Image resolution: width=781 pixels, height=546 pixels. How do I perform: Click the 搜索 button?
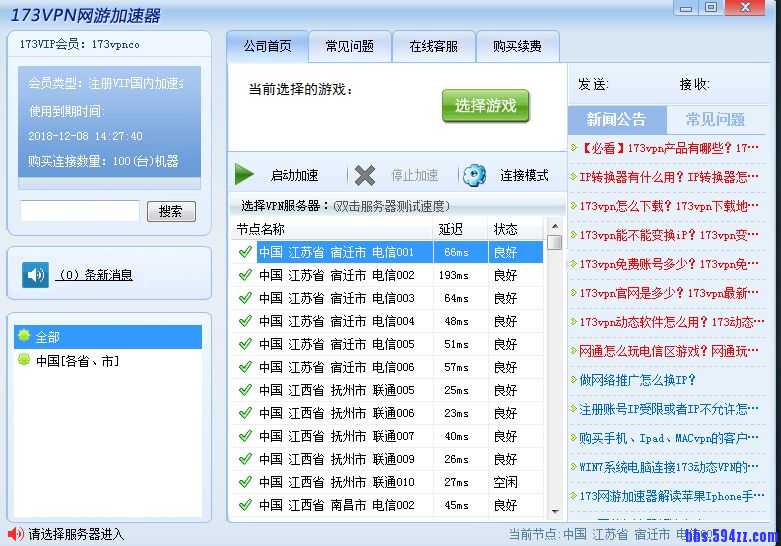(x=171, y=211)
